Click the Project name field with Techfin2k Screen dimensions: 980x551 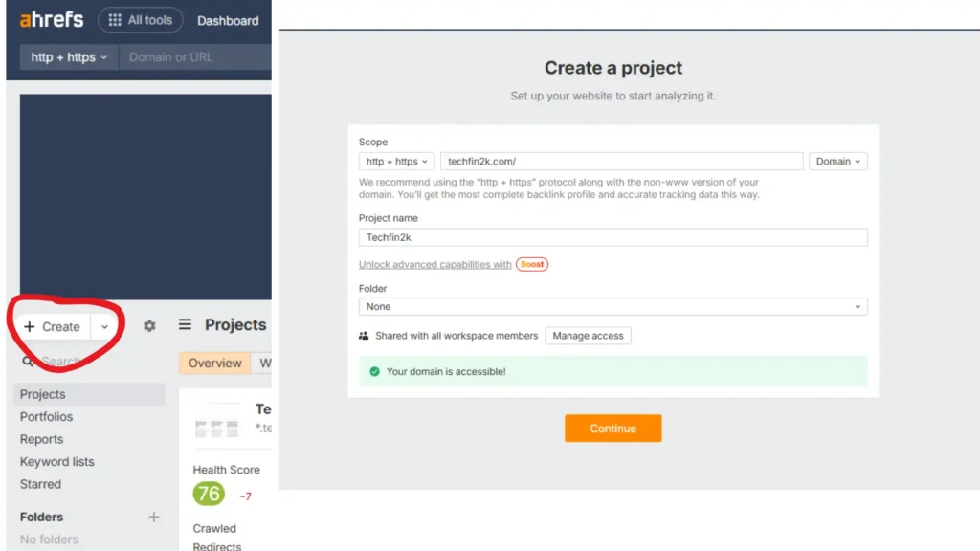[613, 237]
